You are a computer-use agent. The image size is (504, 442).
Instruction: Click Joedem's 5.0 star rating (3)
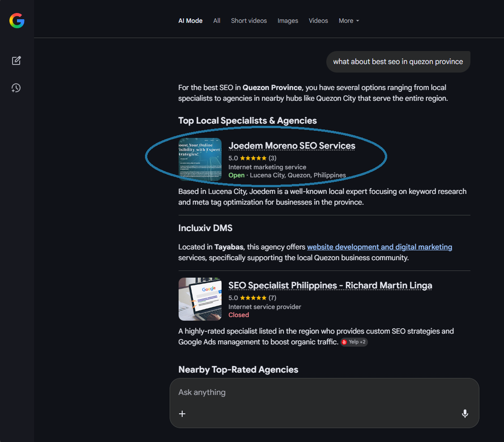(252, 158)
